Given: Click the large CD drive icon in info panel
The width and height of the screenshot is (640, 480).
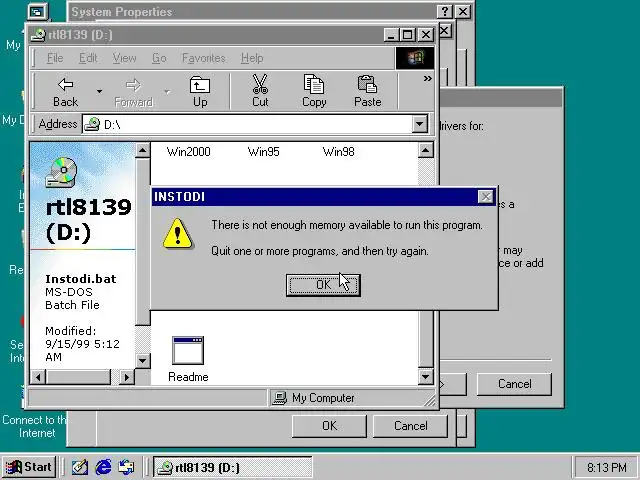Looking at the screenshot, I should click(x=61, y=172).
